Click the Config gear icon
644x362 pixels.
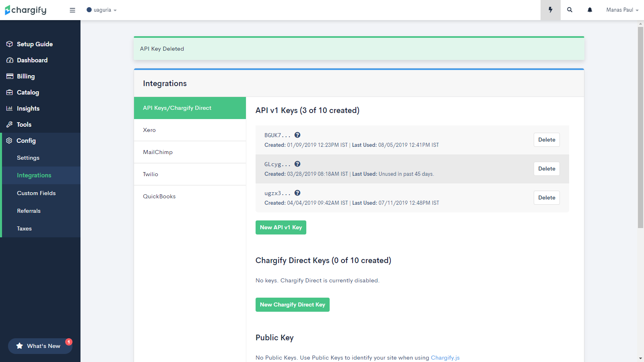9,141
